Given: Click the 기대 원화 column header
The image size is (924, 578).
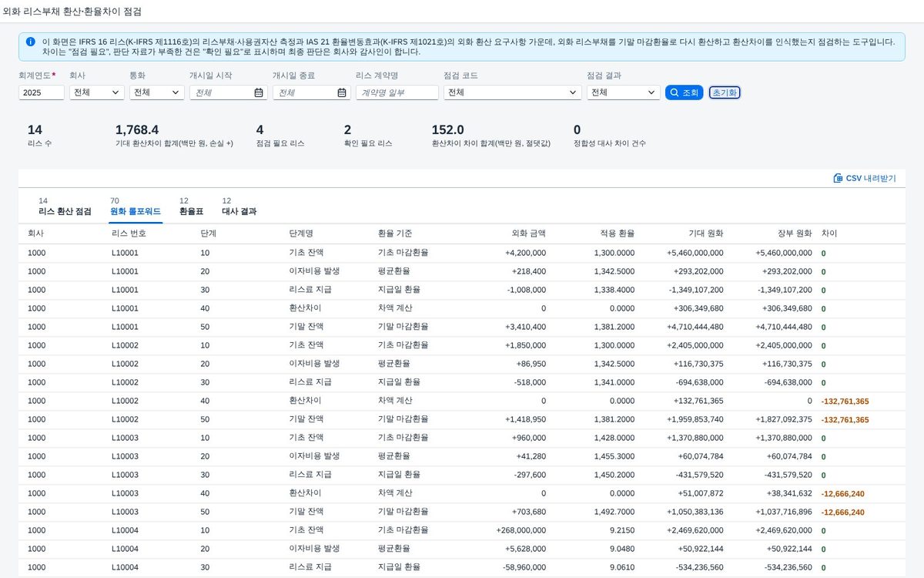Looking at the screenshot, I should (x=706, y=234).
